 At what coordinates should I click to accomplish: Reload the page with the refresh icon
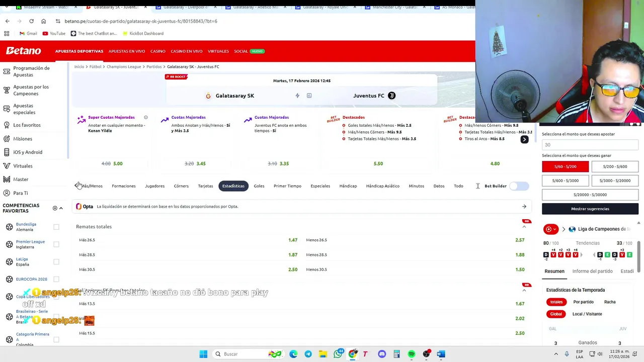tap(31, 21)
